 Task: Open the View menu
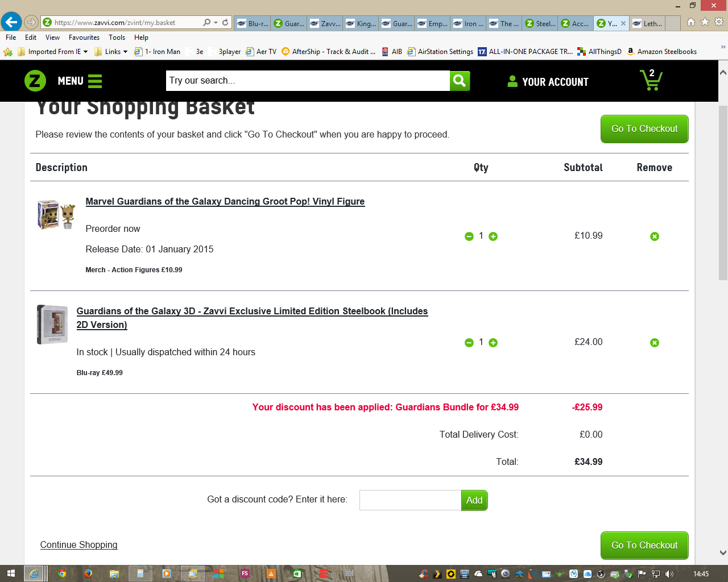(x=52, y=38)
